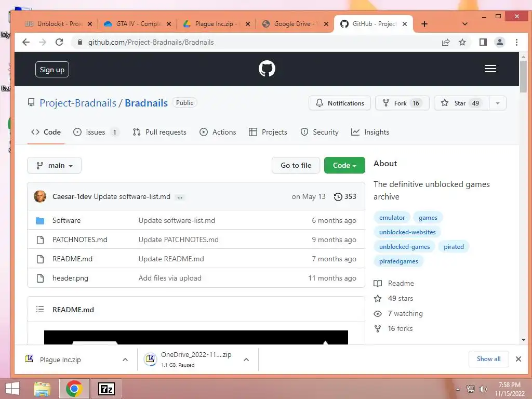Open PATCHNOTES.md file
Screen dimensions: 532x399
[x=79, y=240]
